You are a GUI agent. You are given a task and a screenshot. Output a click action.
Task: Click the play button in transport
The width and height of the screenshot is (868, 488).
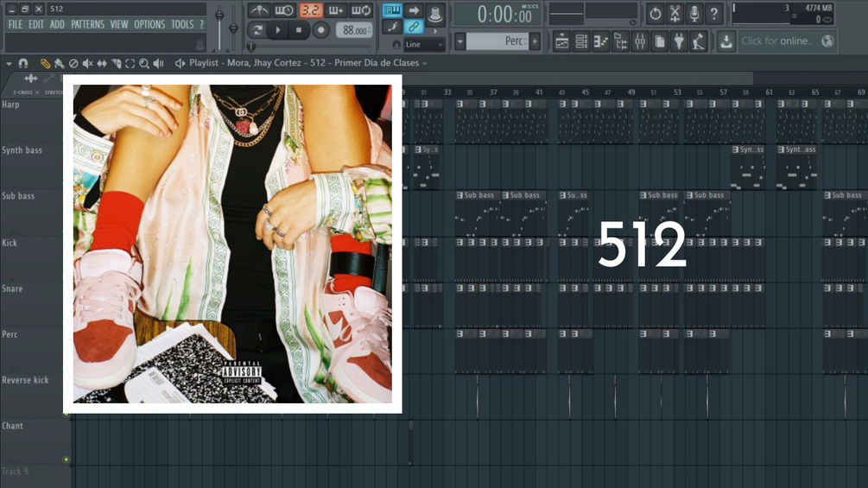pos(278,30)
